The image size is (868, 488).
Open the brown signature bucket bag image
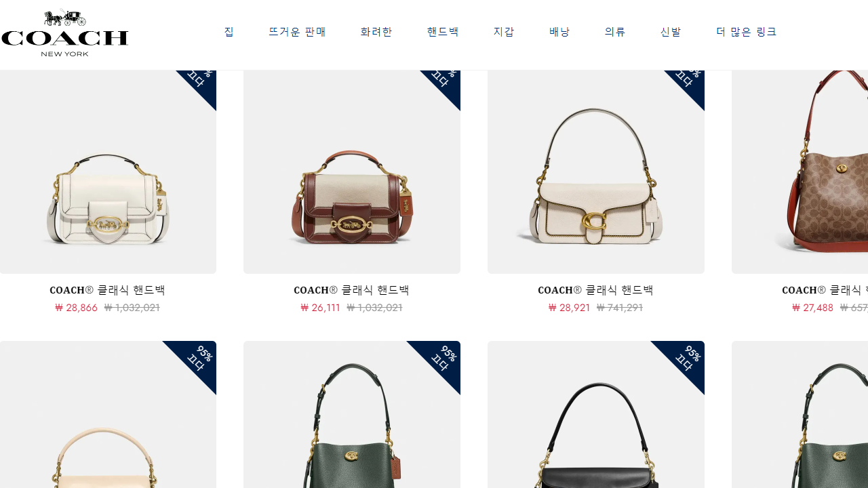pyautogui.click(x=800, y=171)
